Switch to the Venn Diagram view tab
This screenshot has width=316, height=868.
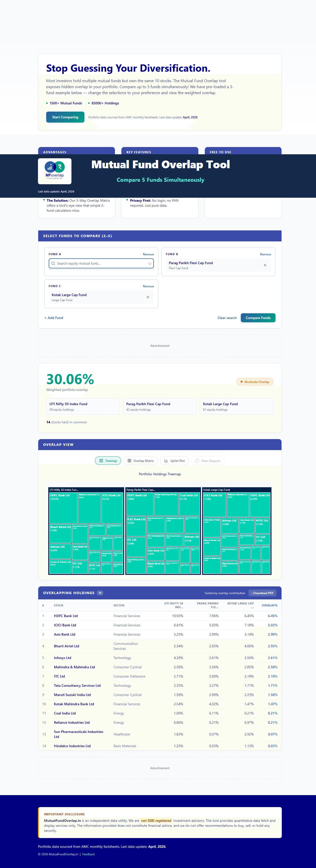pos(208,461)
